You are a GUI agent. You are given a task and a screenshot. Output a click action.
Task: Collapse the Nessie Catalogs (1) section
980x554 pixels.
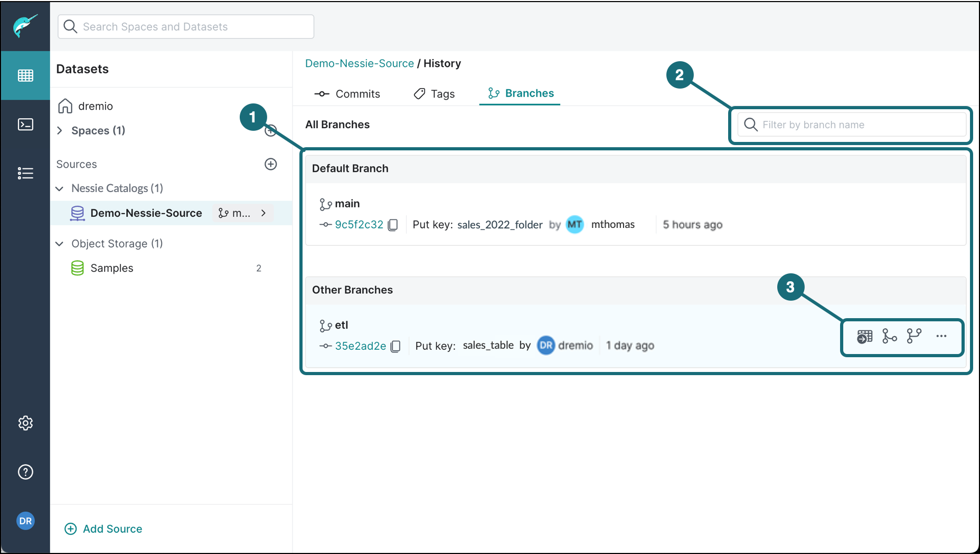(x=60, y=188)
